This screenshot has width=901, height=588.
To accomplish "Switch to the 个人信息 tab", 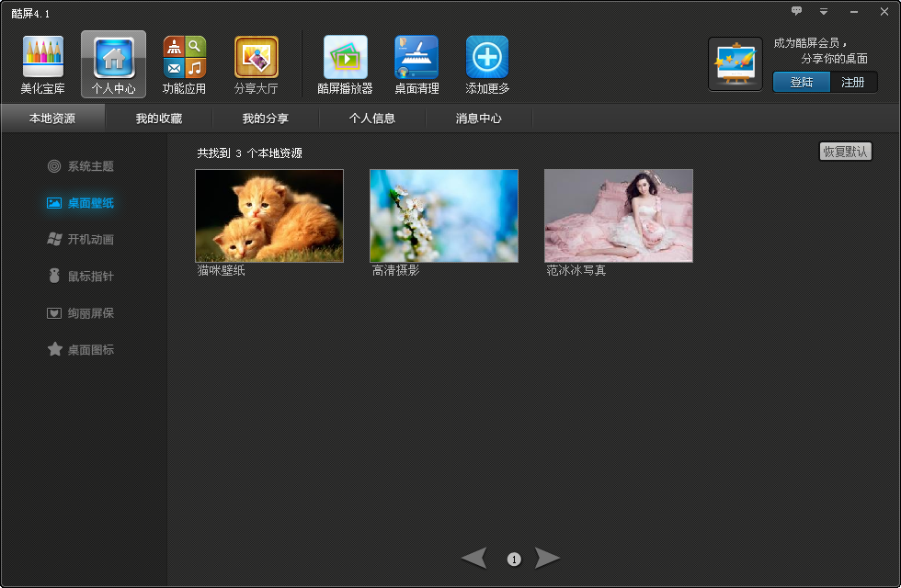I will tap(372, 119).
